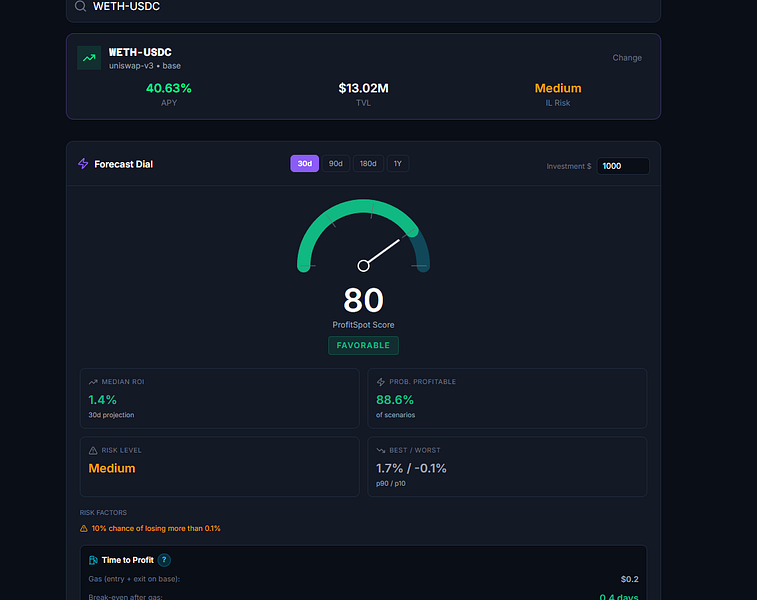Viewport: 757px width, 600px height.
Task: Click the risk factor orange warning icon
Action: point(84,529)
